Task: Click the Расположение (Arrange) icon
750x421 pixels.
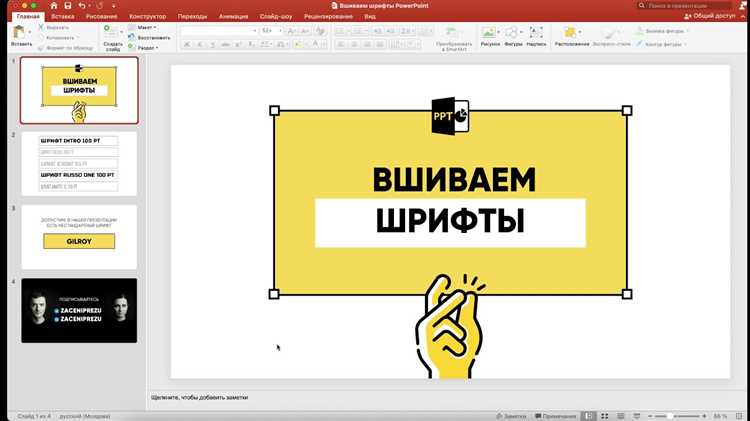Action: coord(571,34)
